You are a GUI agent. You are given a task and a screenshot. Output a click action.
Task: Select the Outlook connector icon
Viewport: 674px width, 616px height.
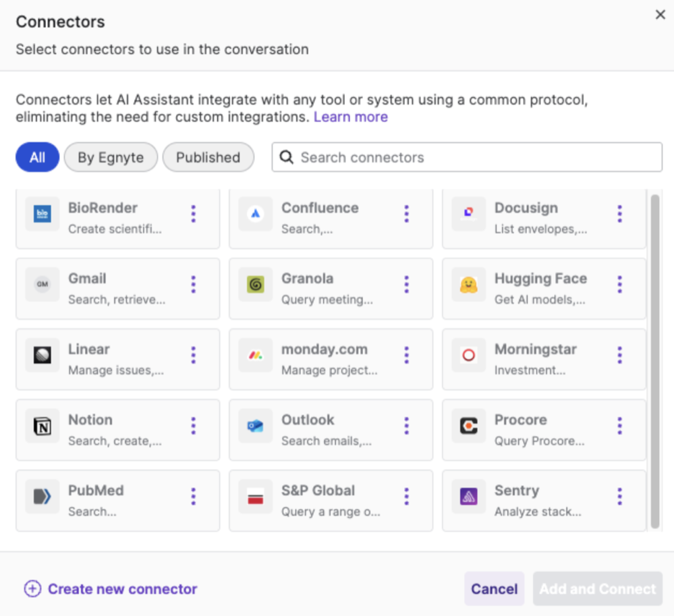click(255, 426)
